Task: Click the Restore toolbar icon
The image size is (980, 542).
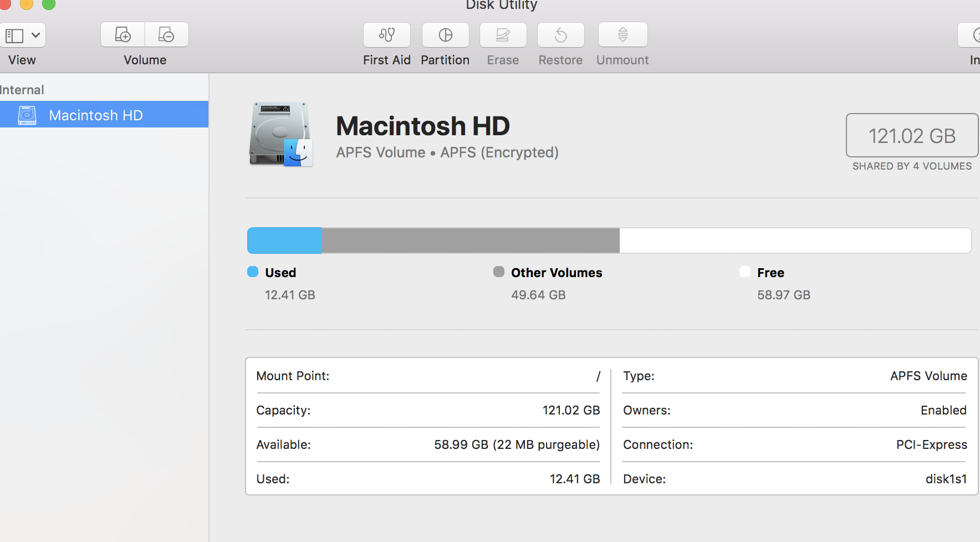Action: [x=560, y=35]
